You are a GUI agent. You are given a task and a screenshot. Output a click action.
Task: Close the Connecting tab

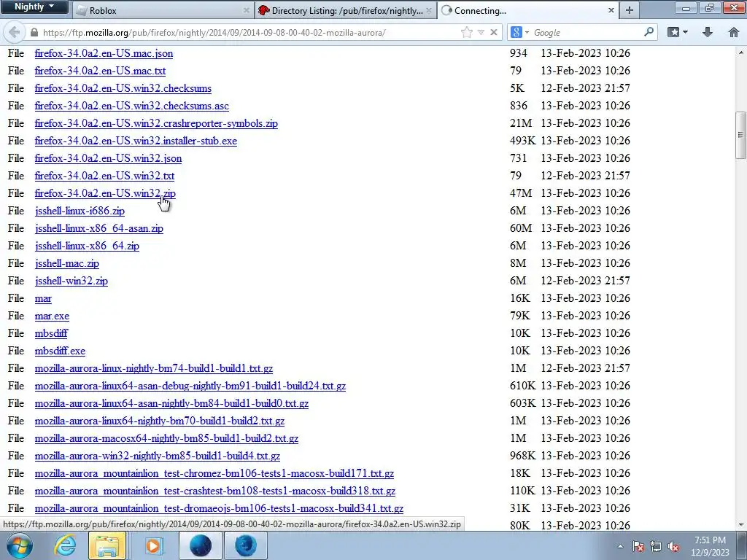(611, 10)
